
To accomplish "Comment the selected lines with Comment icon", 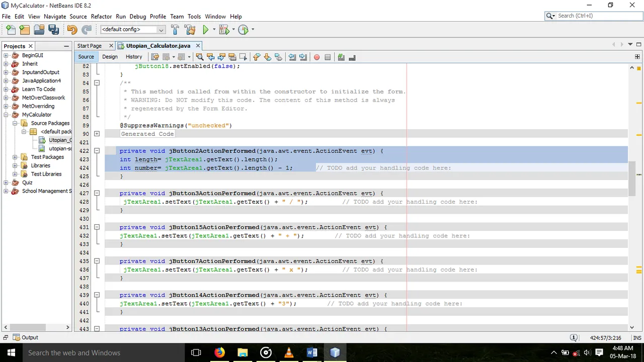I will pyautogui.click(x=341, y=57).
